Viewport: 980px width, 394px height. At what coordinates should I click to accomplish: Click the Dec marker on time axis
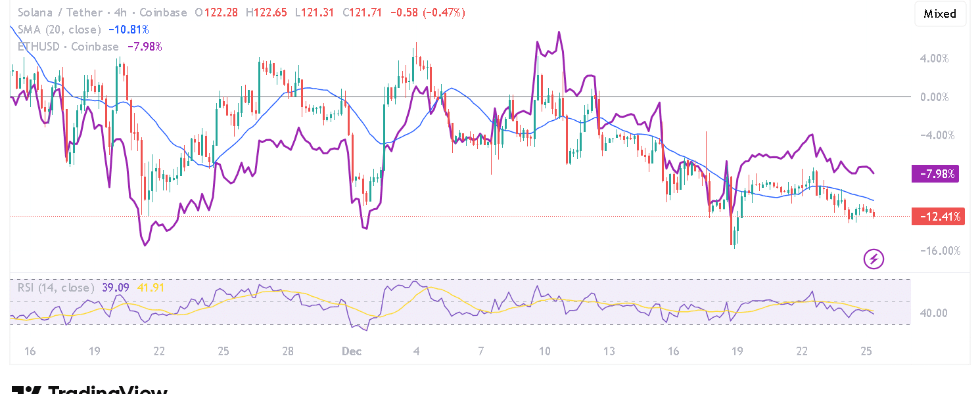pyautogui.click(x=352, y=351)
